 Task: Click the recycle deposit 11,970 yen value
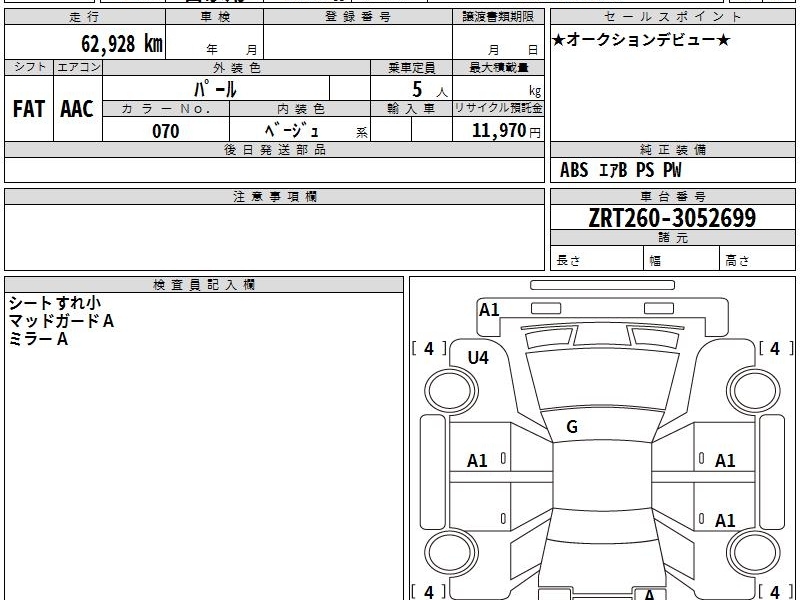click(505, 131)
